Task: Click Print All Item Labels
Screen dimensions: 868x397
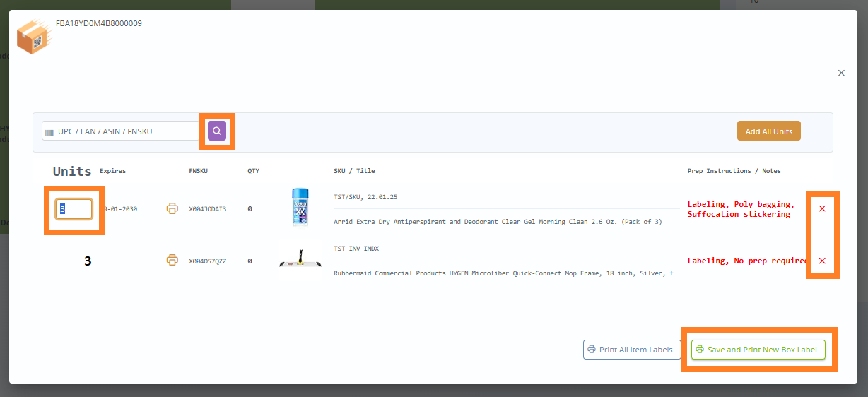Action: click(632, 350)
